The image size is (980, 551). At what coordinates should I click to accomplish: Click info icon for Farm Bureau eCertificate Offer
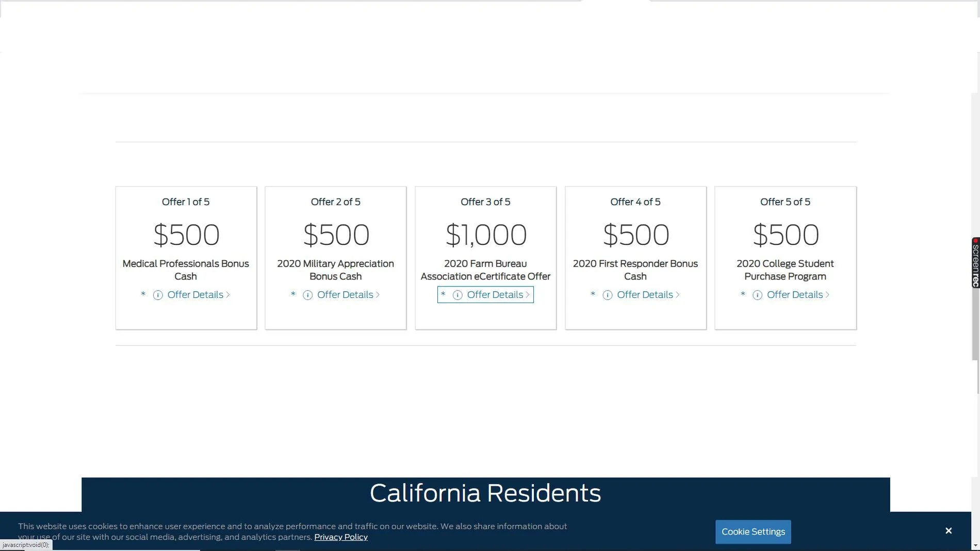click(x=458, y=295)
